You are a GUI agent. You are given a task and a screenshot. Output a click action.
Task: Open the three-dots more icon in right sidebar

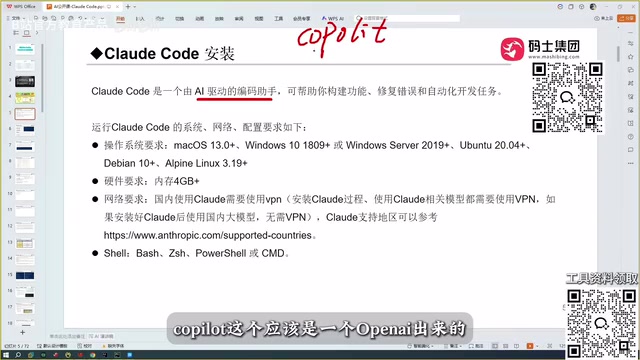631,163
